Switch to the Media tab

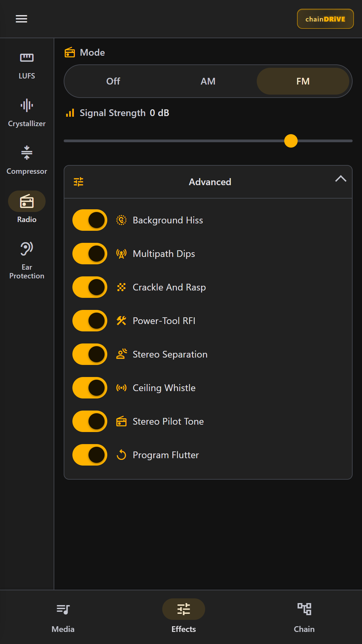(63, 617)
